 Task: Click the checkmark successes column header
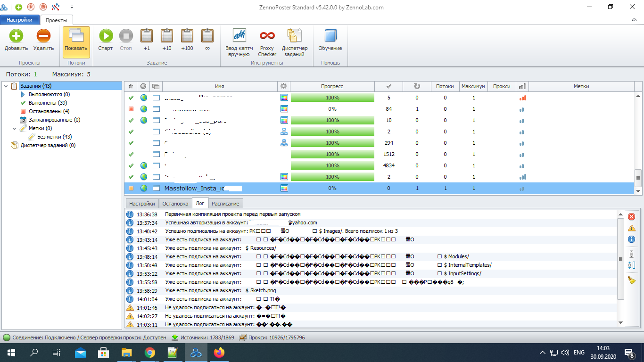tap(389, 86)
